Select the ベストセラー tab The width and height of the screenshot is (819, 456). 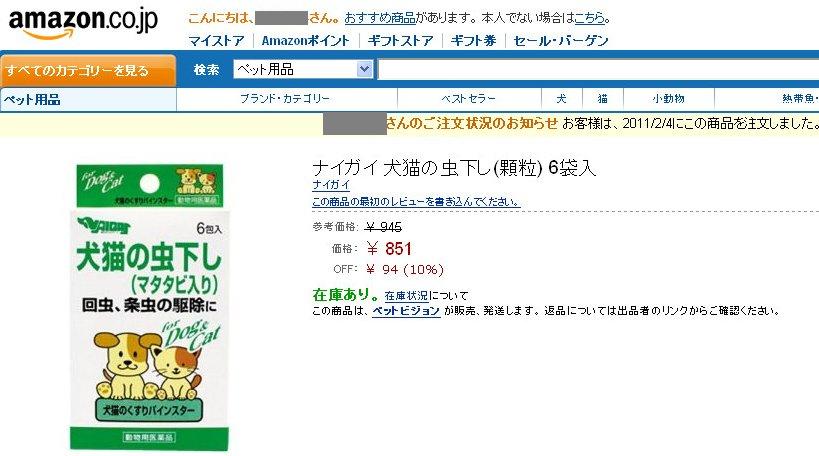(469, 99)
